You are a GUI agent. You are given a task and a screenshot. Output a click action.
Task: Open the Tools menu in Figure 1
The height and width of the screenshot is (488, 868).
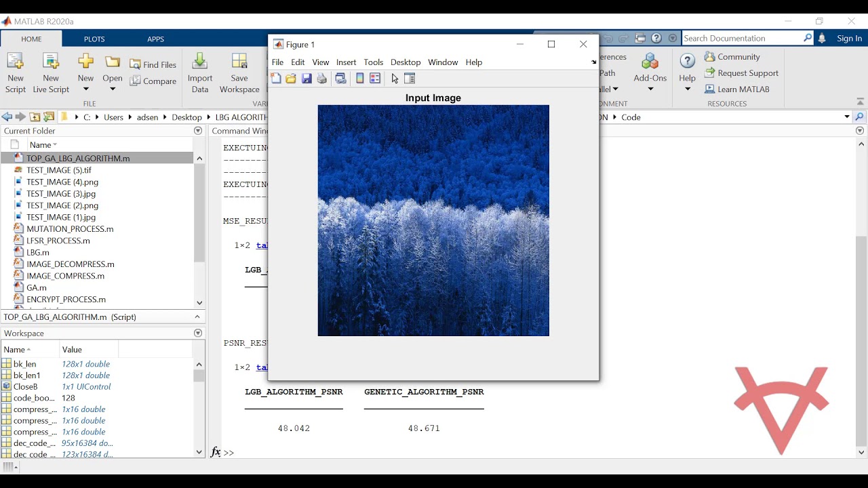pos(373,62)
